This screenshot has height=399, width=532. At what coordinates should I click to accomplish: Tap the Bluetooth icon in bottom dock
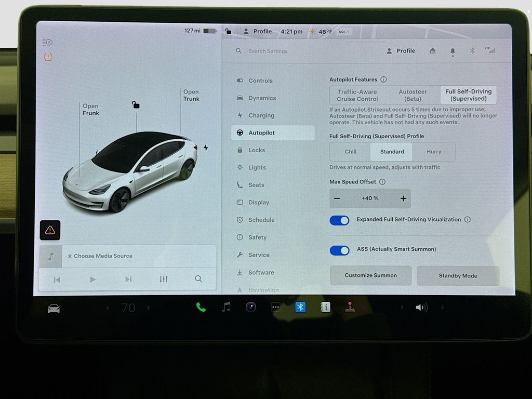300,307
